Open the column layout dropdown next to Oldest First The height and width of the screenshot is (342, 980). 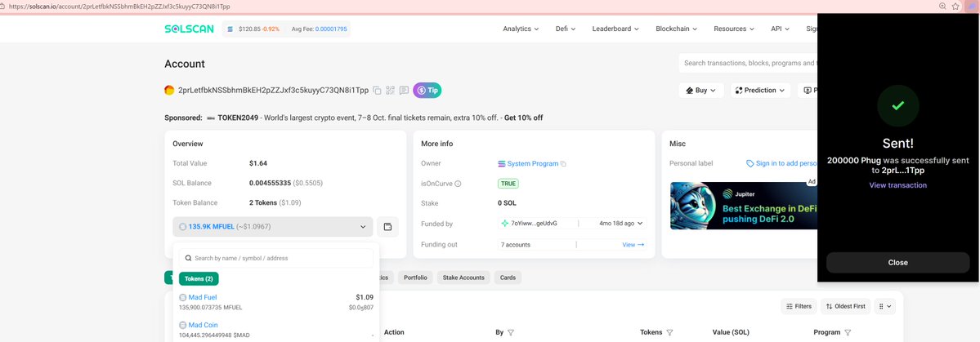885,306
